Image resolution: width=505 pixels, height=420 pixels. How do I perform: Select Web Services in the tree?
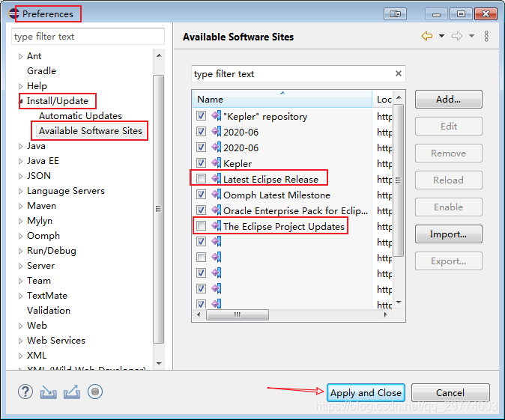coord(56,341)
